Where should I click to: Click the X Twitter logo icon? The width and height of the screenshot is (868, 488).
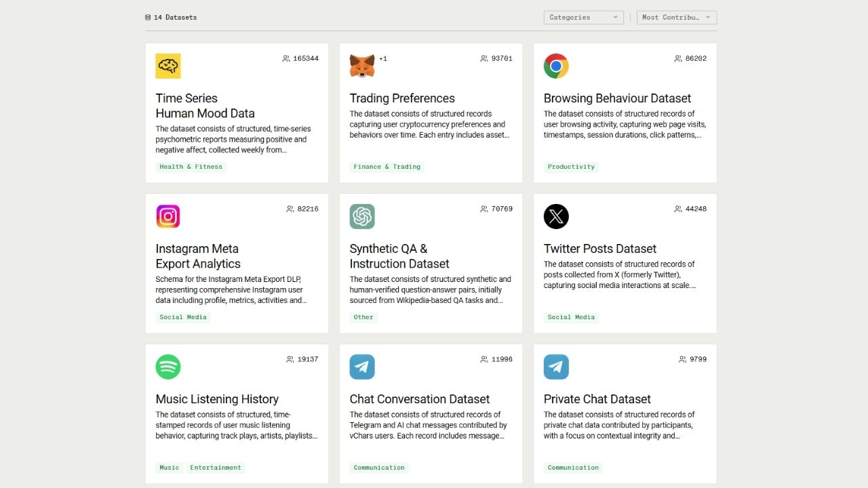[556, 216]
